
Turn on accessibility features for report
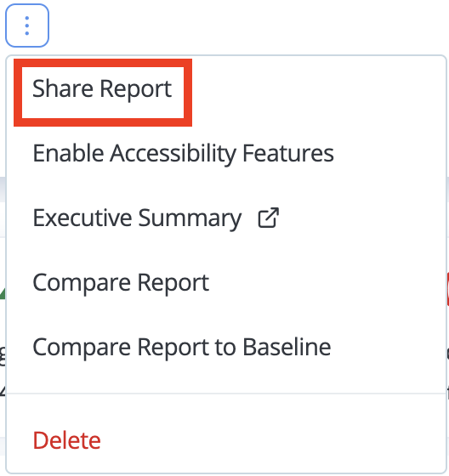pos(183,153)
